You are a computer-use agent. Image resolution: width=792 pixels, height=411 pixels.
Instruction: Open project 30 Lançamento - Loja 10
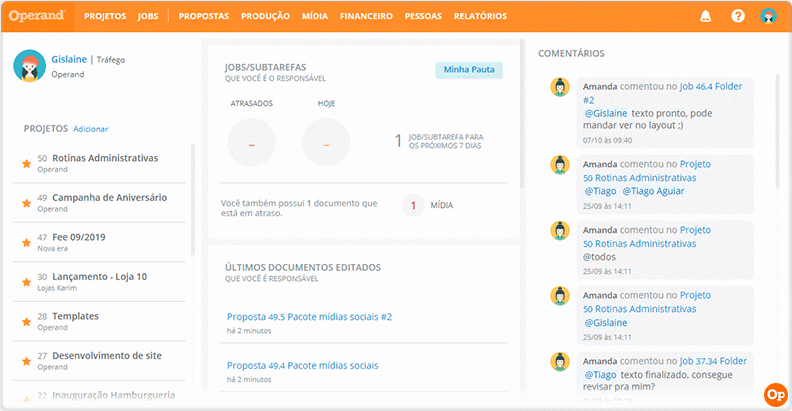(100, 277)
